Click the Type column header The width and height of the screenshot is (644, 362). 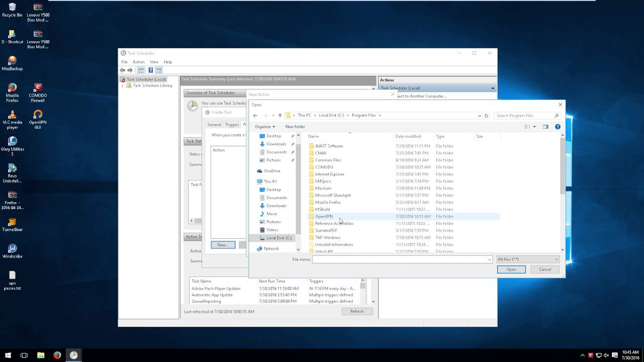[x=454, y=136]
